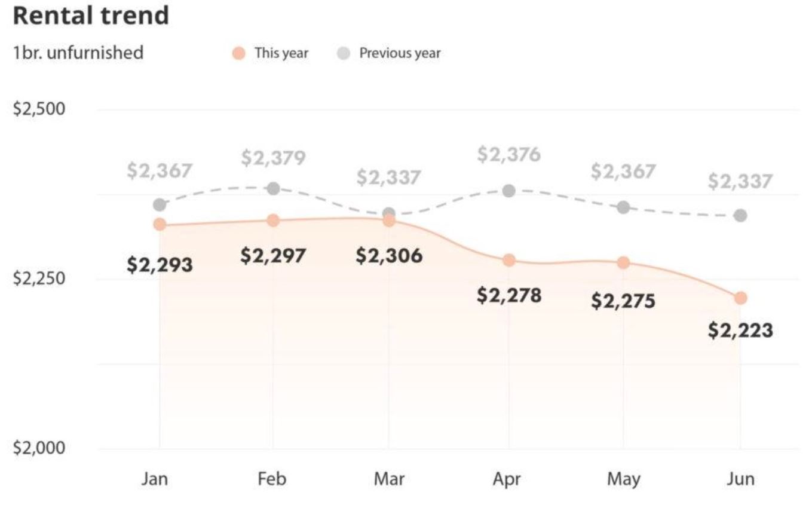The image size is (812, 508).
Task: Click April this-year data point
Action: tap(509, 261)
